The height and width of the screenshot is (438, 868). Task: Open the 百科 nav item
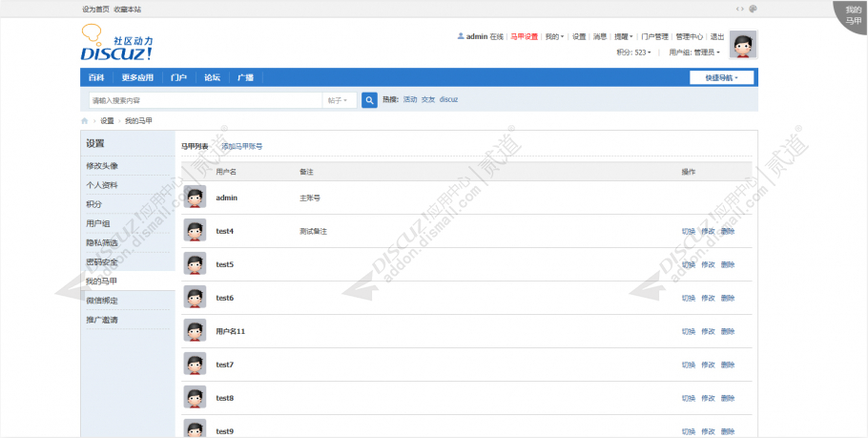point(96,77)
